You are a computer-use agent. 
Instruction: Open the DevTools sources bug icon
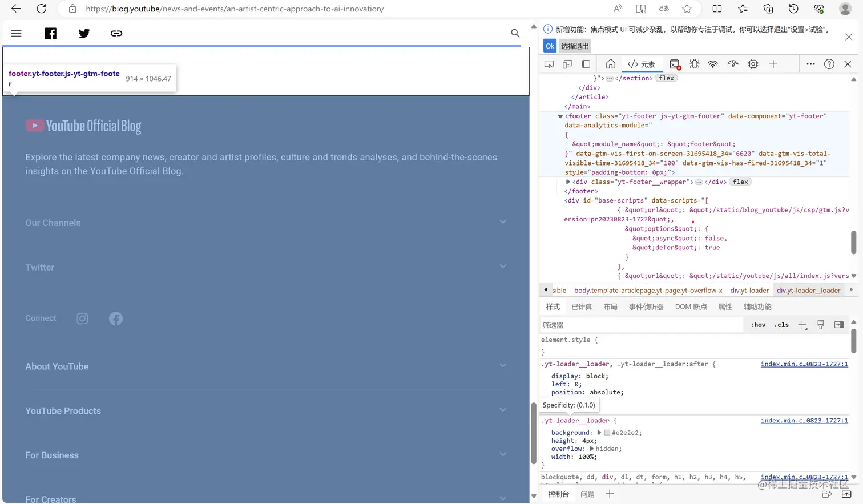(x=695, y=64)
